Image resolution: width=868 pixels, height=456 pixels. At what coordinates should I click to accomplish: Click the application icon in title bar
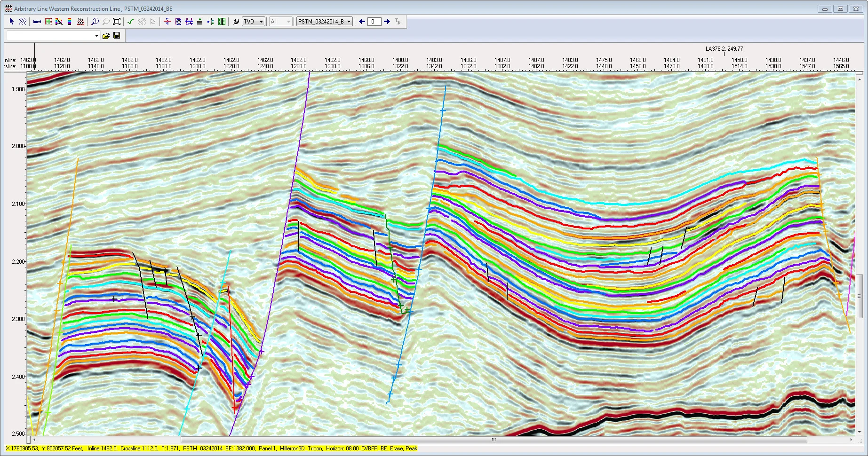pos(8,8)
